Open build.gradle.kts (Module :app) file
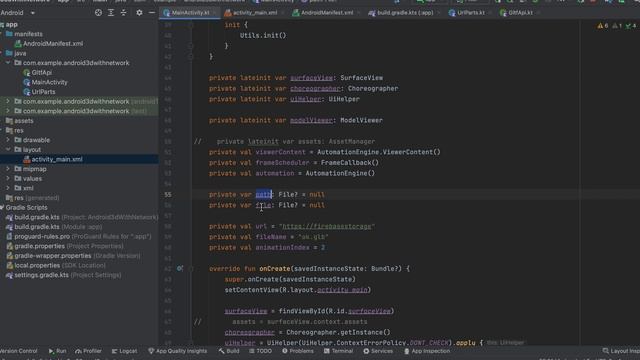This screenshot has width=640, height=360. point(54,227)
